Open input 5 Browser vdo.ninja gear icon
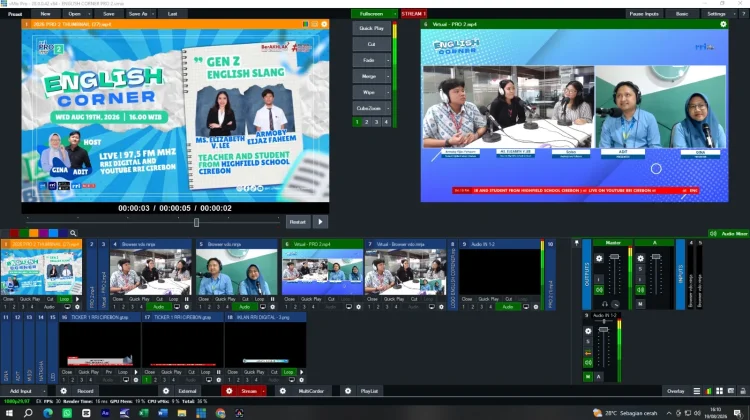 [x=273, y=307]
